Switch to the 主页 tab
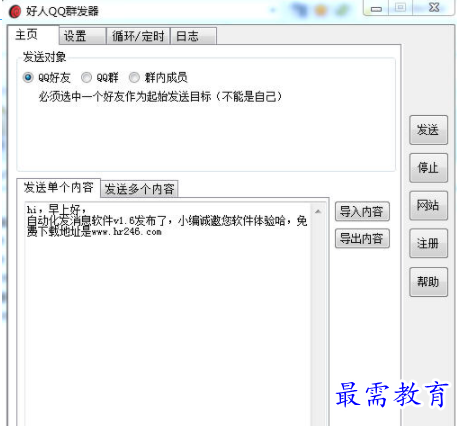The height and width of the screenshot is (426, 457). click(33, 35)
